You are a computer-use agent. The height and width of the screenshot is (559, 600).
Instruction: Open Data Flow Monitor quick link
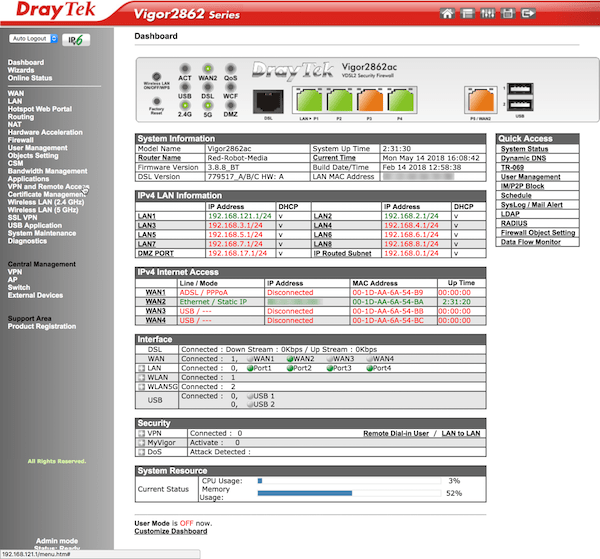531,242
